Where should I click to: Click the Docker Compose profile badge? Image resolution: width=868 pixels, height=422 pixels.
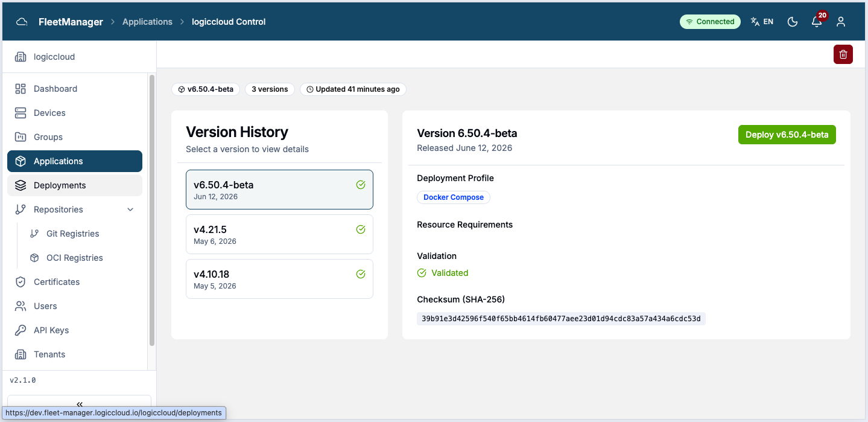click(454, 197)
